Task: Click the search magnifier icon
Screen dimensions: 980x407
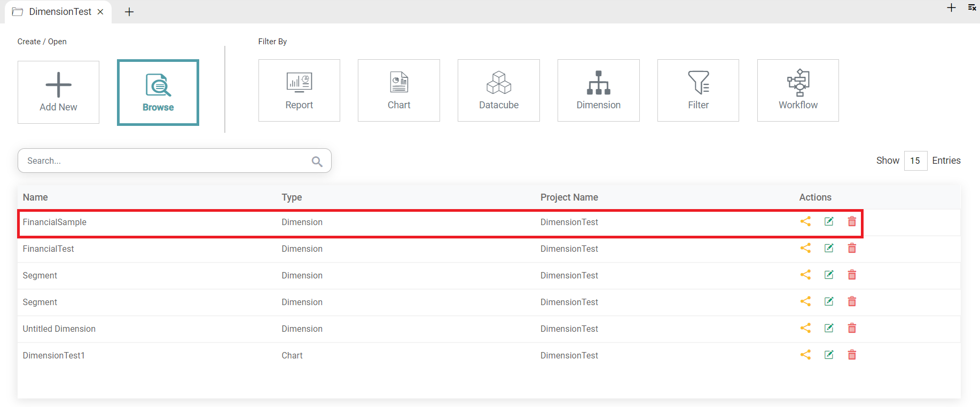Action: pos(317,161)
